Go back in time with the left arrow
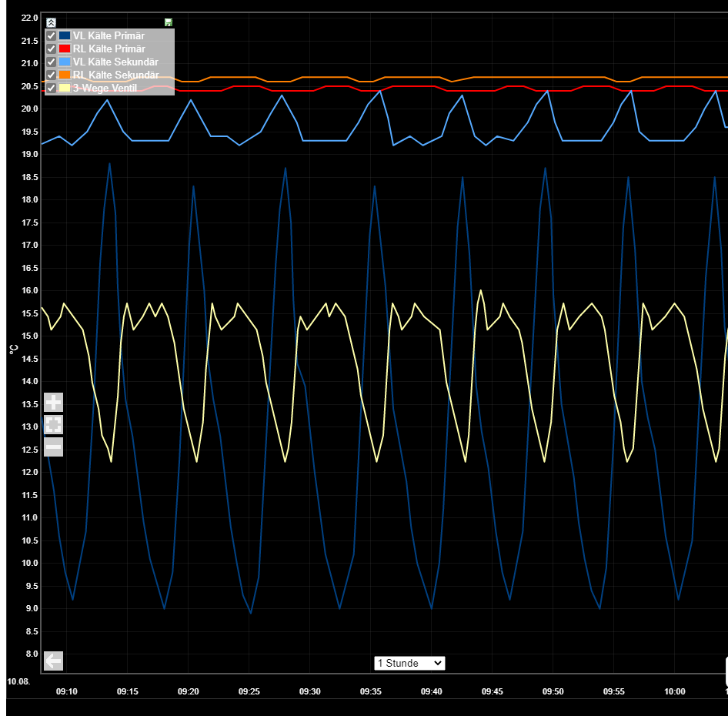Viewport: 728px width, 716px height. 53,661
